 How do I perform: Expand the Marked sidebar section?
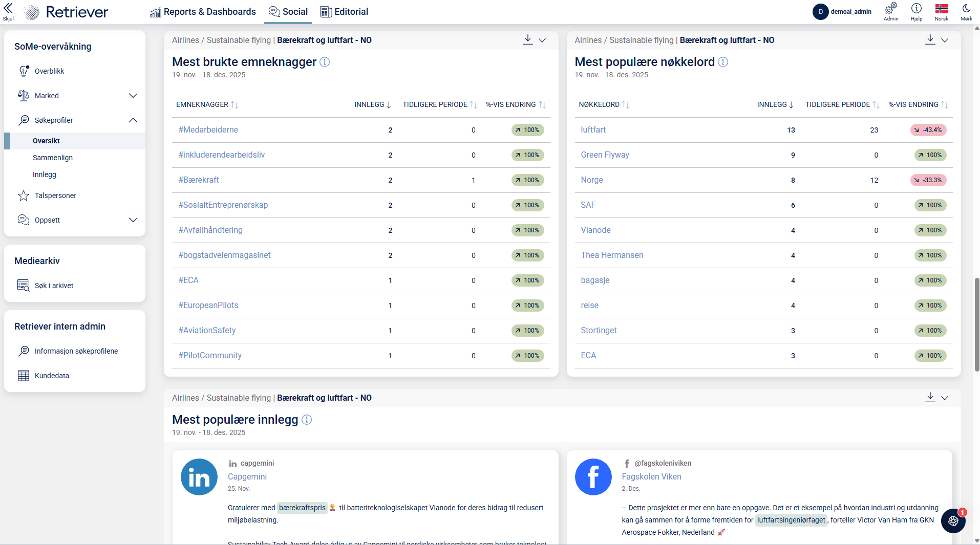coord(133,96)
